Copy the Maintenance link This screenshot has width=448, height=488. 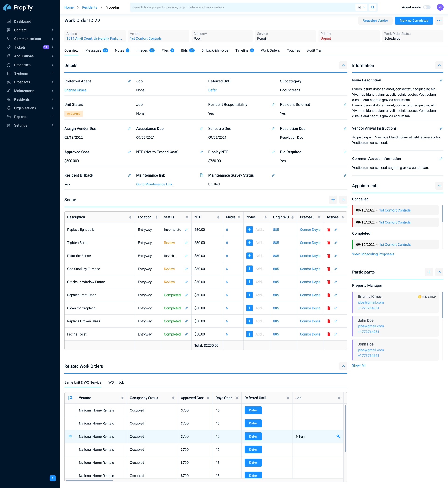tap(201, 175)
